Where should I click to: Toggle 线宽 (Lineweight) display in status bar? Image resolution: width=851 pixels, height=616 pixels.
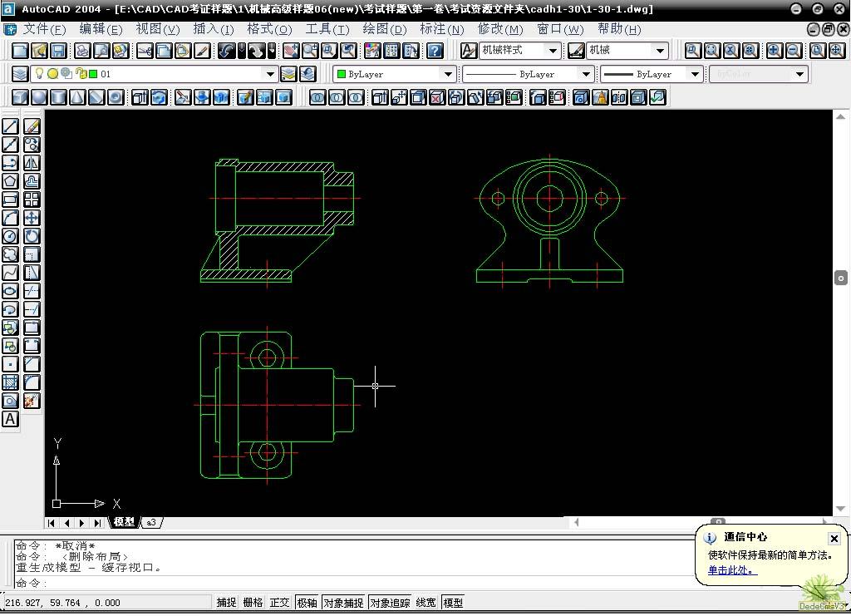[425, 603]
